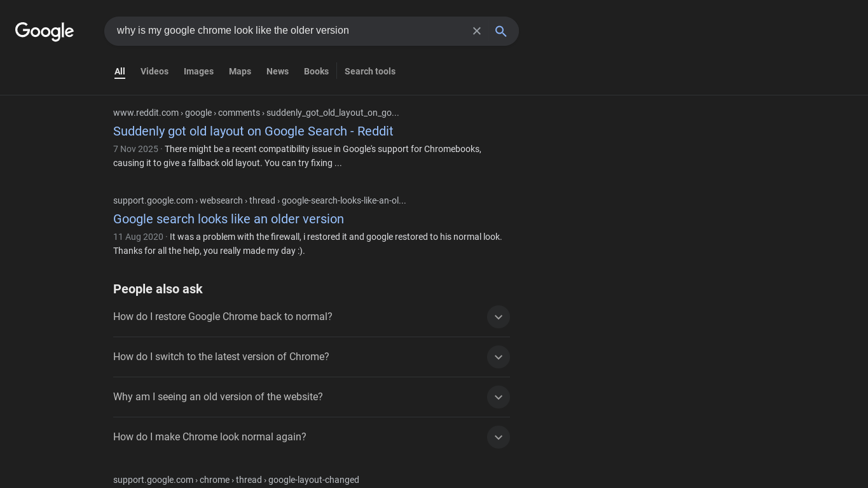Clear the search query text

477,31
